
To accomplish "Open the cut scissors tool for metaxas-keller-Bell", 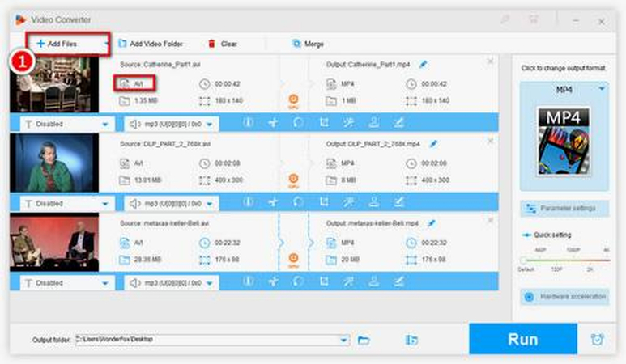I will pos(273,281).
